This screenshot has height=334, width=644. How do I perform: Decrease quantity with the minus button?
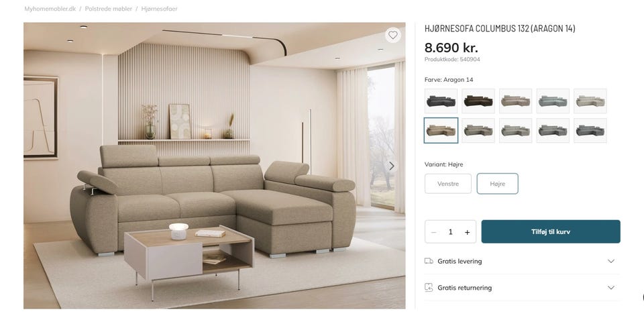click(434, 232)
